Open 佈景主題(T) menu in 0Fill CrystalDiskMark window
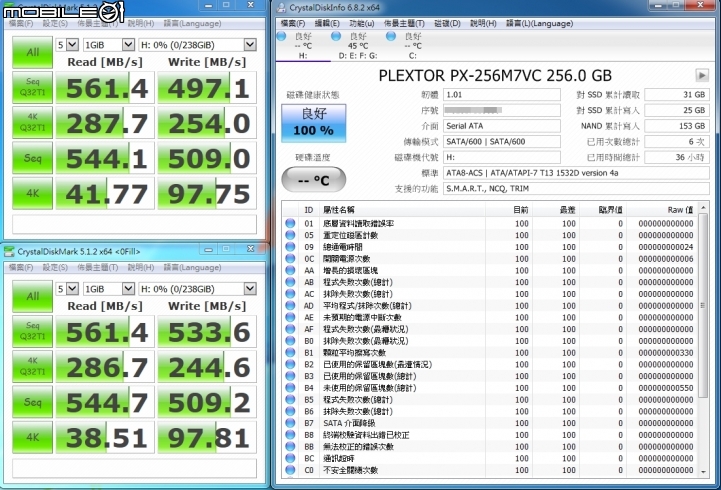 pos(97,267)
